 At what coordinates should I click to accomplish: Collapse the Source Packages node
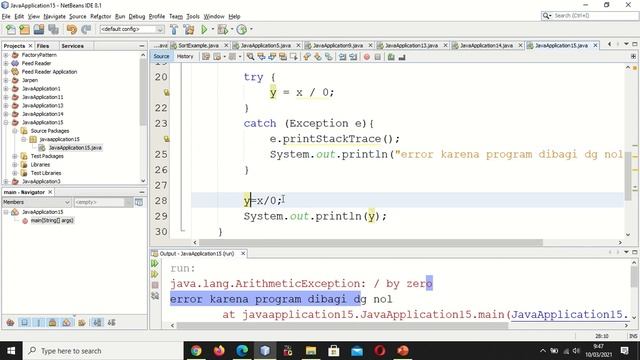click(15, 131)
